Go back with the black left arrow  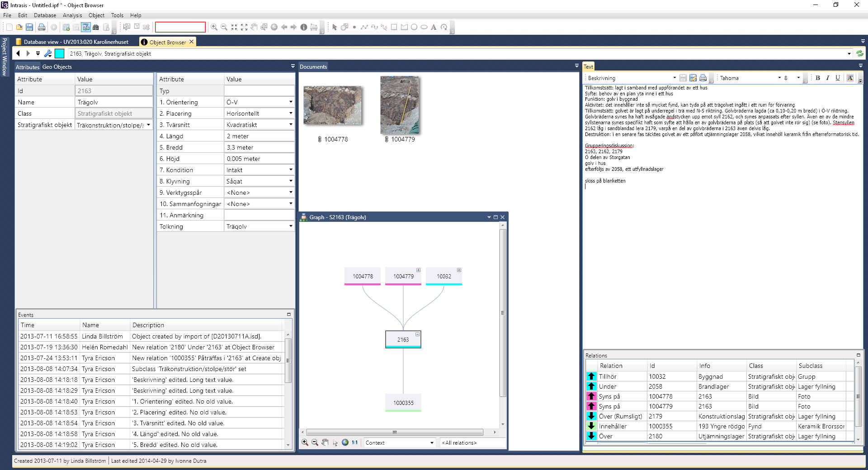pos(18,54)
